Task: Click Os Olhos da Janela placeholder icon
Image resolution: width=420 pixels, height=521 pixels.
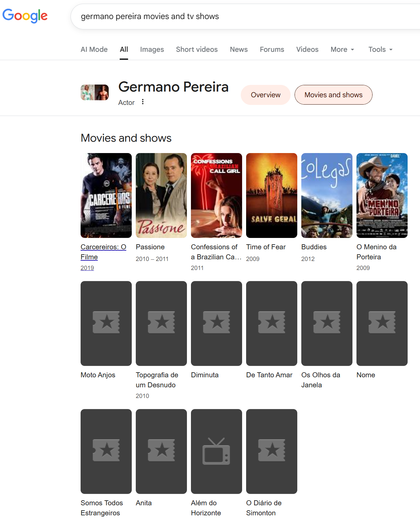Action: pos(327,322)
